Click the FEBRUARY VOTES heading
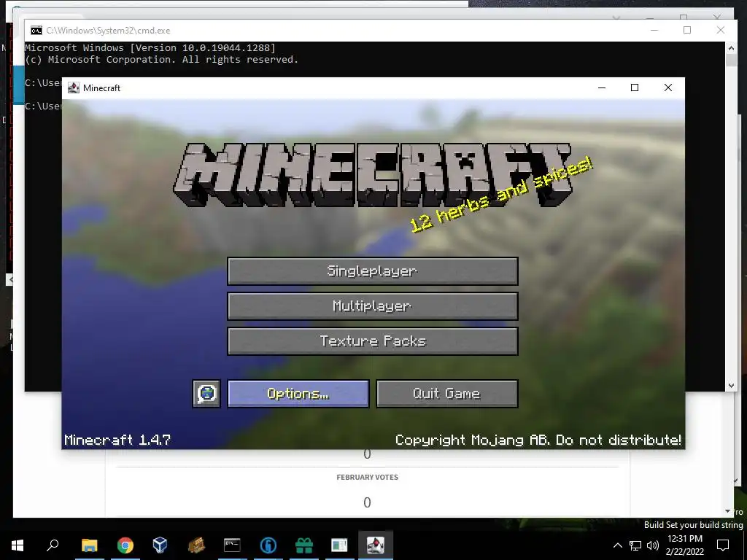Image resolution: width=747 pixels, height=560 pixels. point(368,477)
